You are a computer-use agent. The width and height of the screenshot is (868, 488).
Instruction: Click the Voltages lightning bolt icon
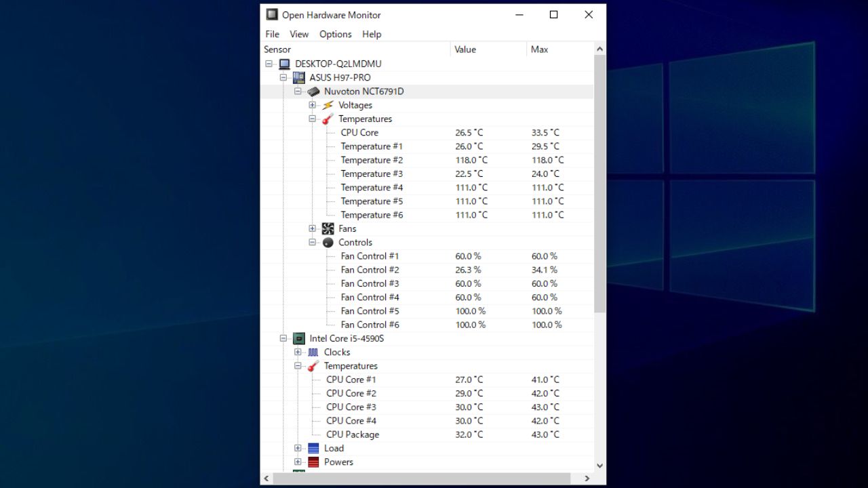point(328,105)
